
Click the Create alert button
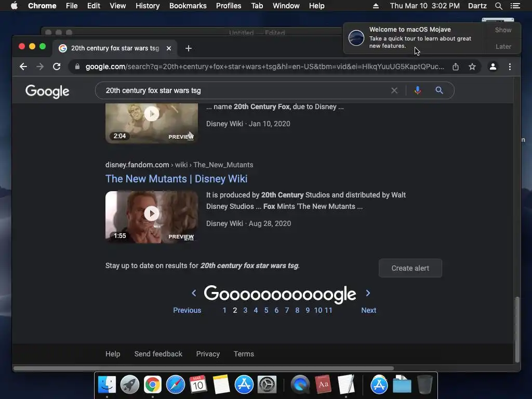(x=410, y=268)
